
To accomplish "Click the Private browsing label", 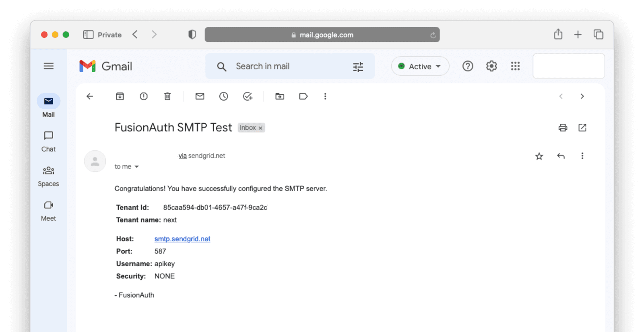I will (x=109, y=35).
